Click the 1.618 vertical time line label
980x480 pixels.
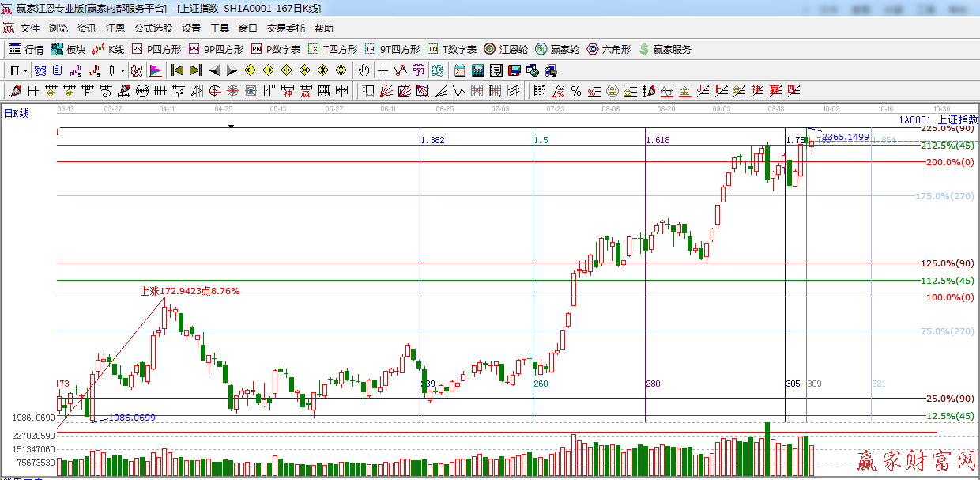[x=658, y=140]
